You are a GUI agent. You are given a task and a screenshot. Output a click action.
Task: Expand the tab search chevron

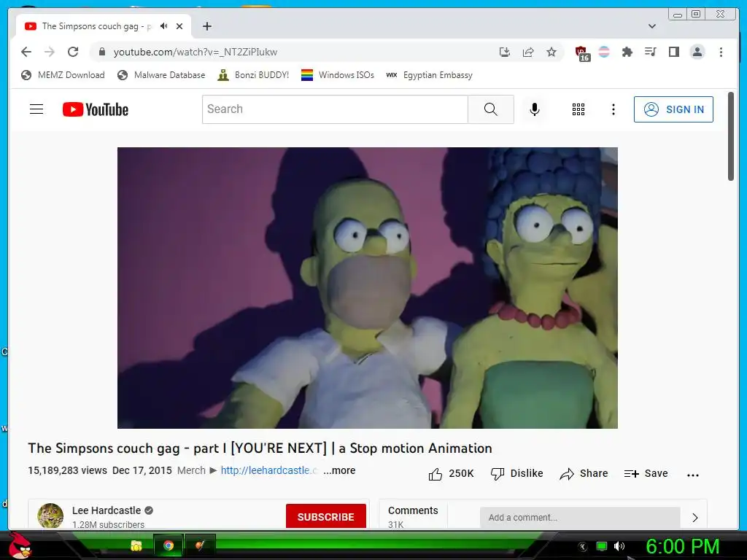click(652, 26)
